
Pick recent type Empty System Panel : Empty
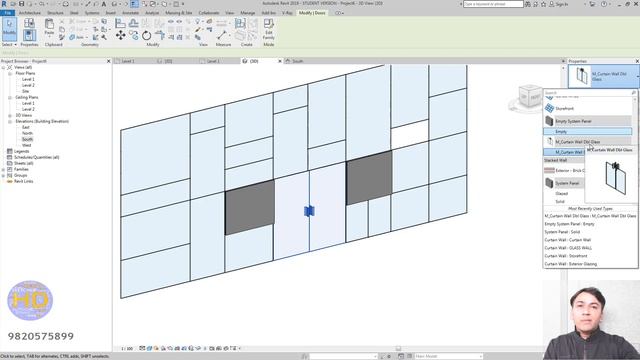pyautogui.click(x=569, y=224)
